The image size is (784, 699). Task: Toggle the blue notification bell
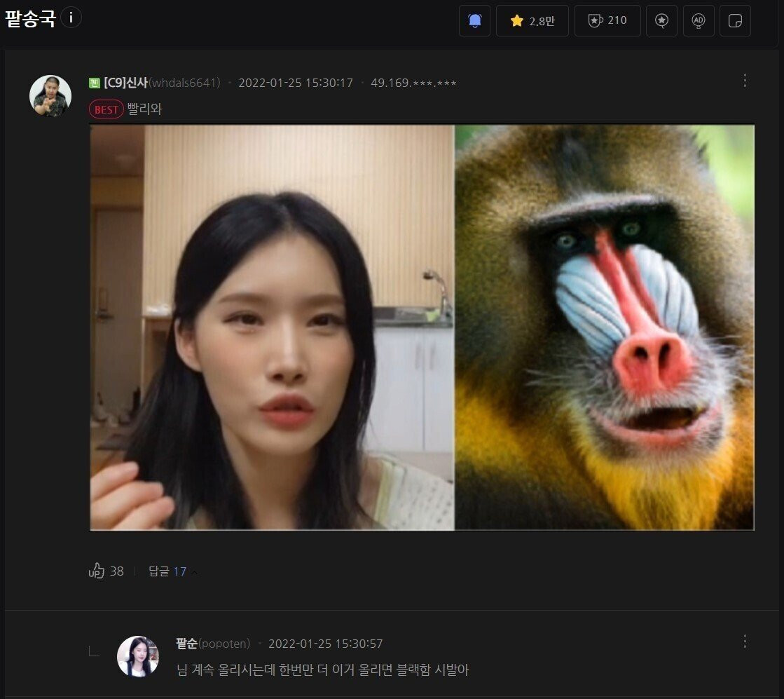click(x=474, y=20)
